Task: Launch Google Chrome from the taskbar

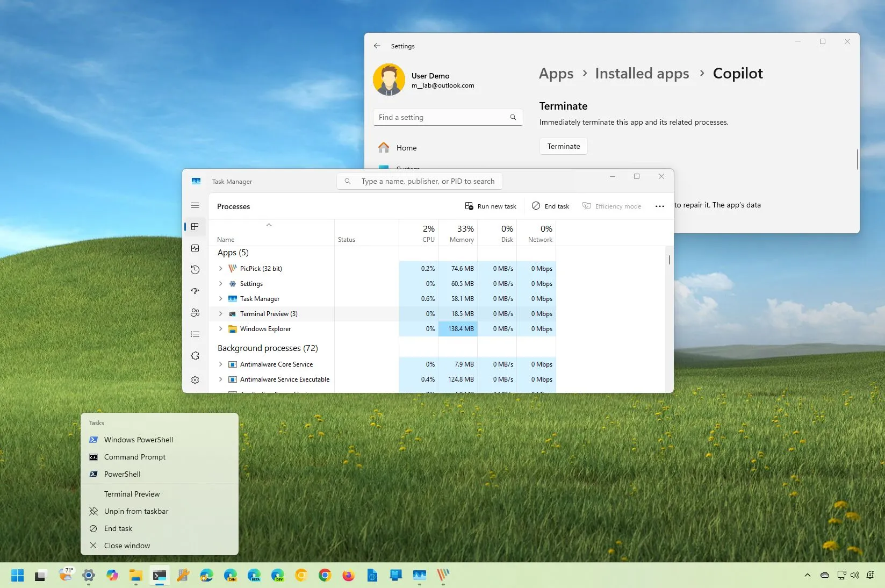Action: click(x=325, y=576)
